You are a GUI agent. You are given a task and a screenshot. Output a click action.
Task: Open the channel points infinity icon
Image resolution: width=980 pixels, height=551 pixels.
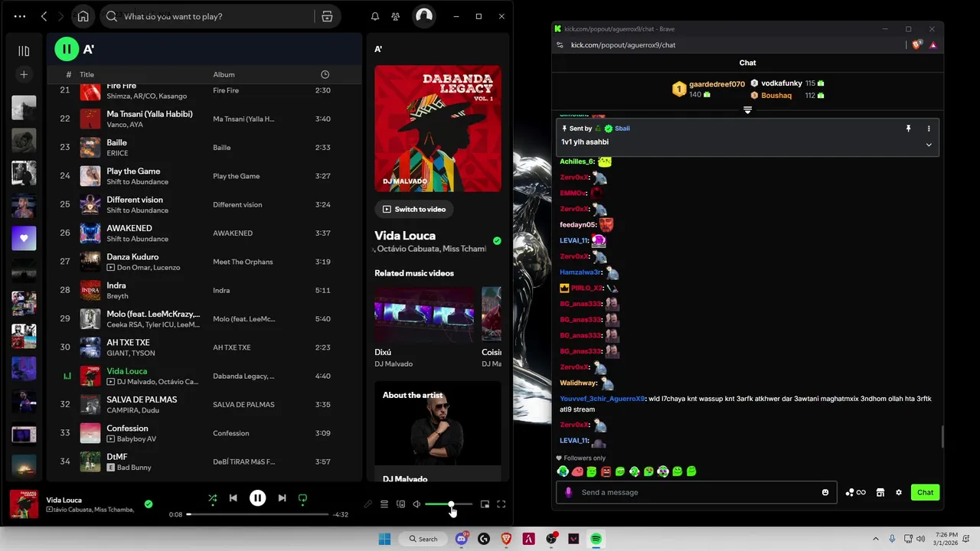tap(856, 492)
